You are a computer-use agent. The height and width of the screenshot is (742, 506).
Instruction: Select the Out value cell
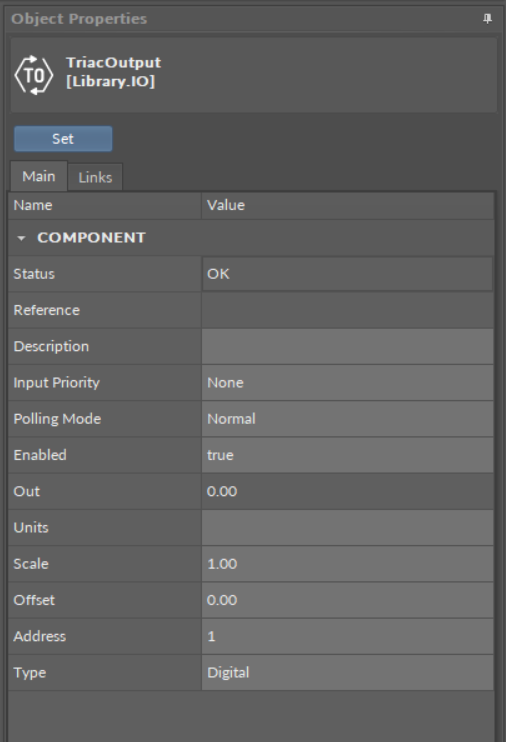pyautogui.click(x=347, y=491)
